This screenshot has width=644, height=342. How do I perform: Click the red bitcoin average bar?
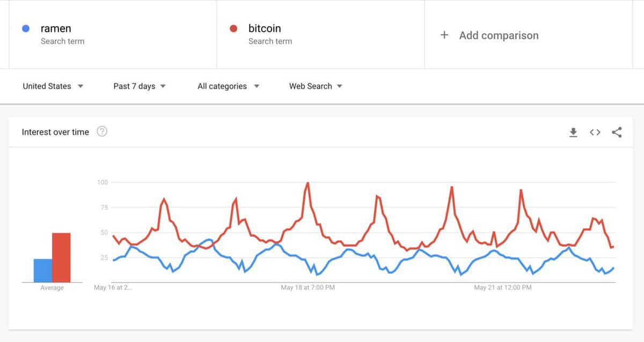tap(61, 257)
